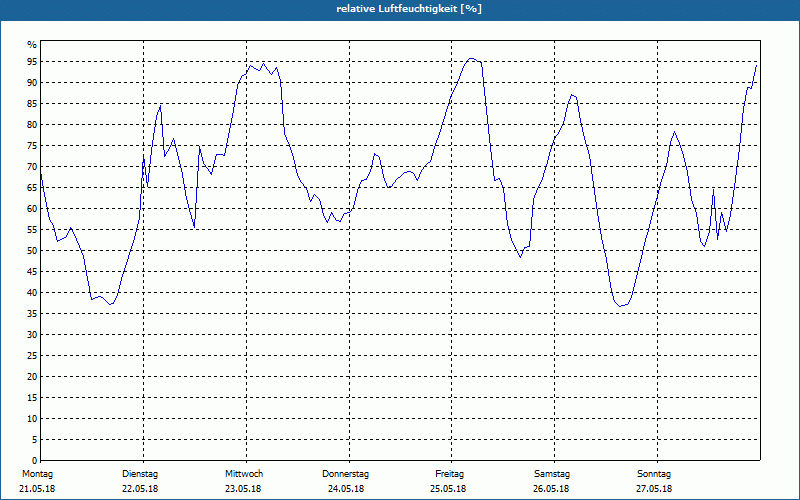The height and width of the screenshot is (500, 800).
Task: Select the date label 24.05.18
Action: [346, 489]
